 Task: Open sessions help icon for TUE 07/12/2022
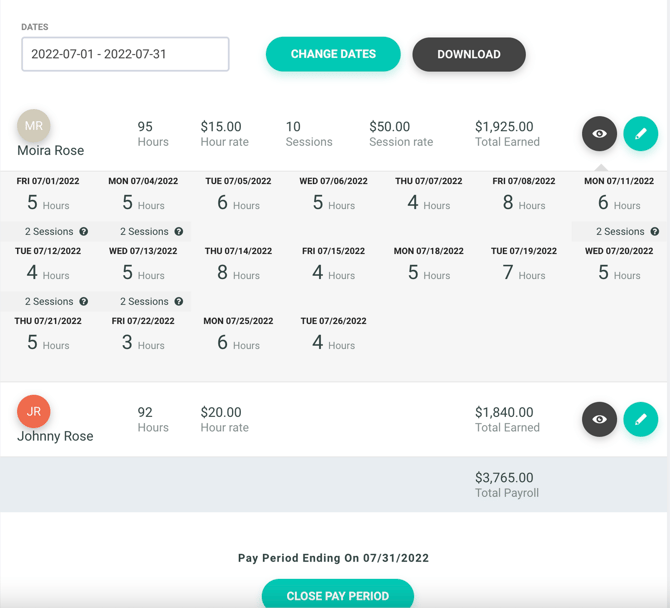(x=84, y=302)
